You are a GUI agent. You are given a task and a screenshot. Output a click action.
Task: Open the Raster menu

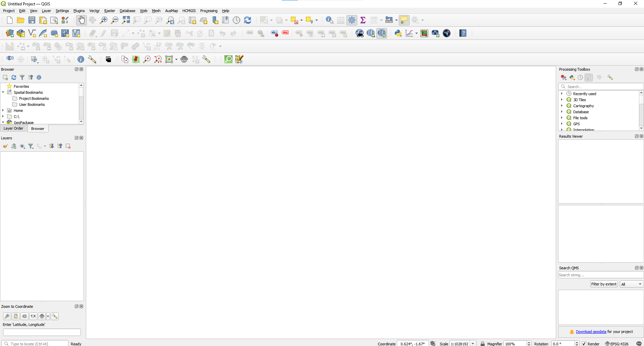tap(110, 11)
